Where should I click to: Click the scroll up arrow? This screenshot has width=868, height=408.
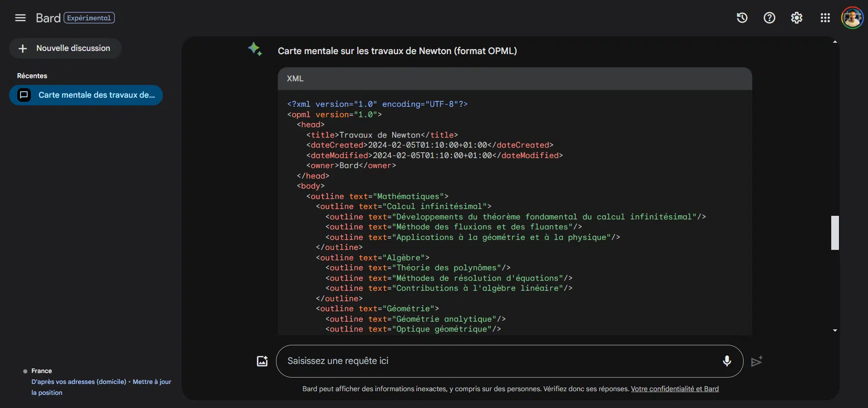[835, 42]
